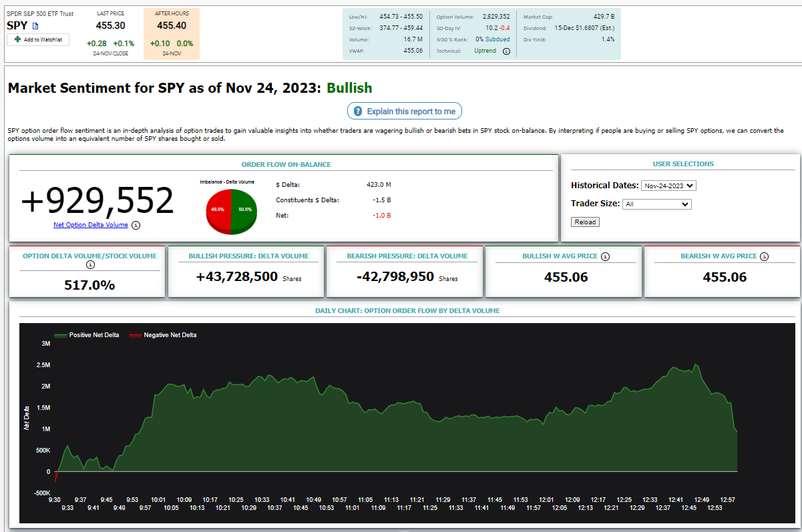Click the question mark icon in Explain button
The image size is (802, 532).
[358, 111]
